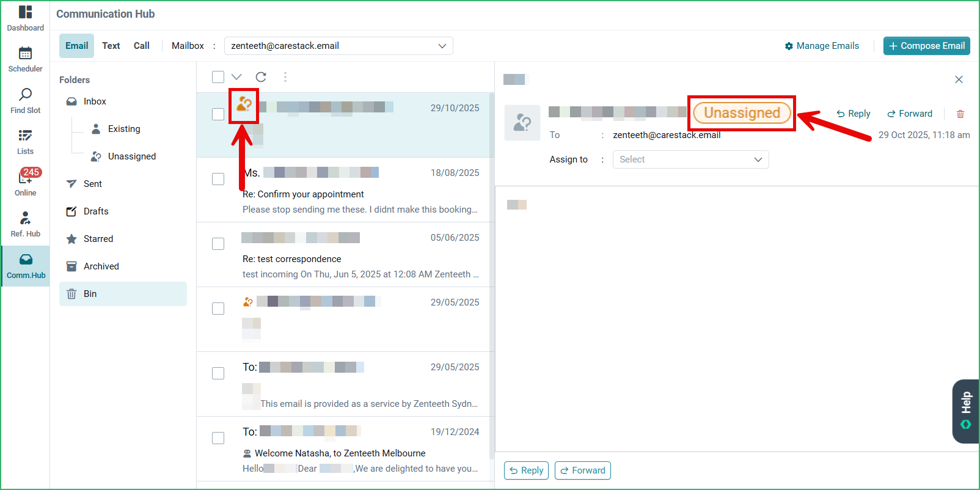The height and width of the screenshot is (490, 980).
Task: Open the Help side tab
Action: click(x=966, y=411)
